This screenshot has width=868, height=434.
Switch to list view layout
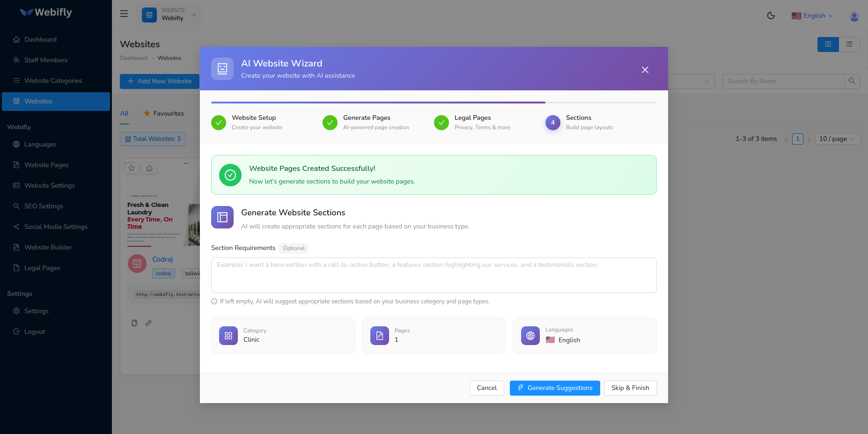[x=849, y=44]
